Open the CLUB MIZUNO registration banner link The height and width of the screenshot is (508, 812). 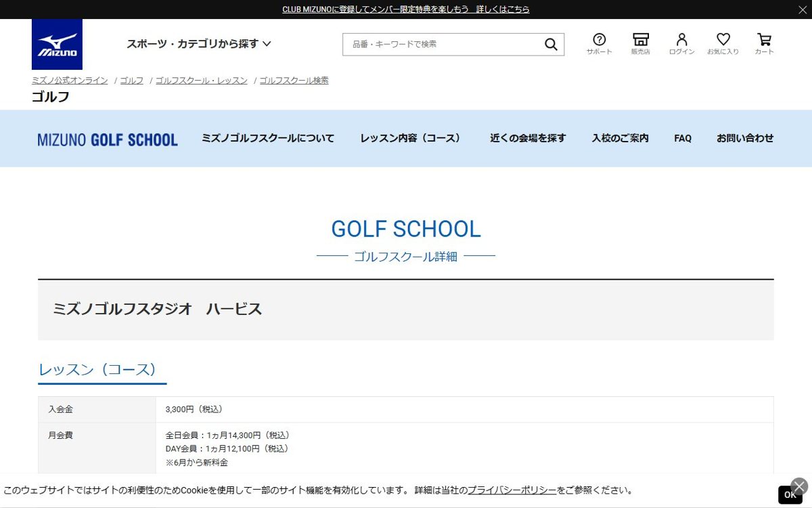(x=406, y=9)
